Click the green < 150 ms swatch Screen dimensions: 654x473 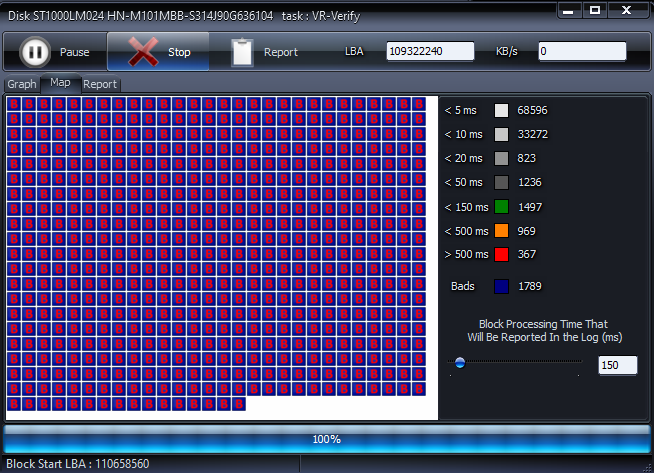click(501, 207)
